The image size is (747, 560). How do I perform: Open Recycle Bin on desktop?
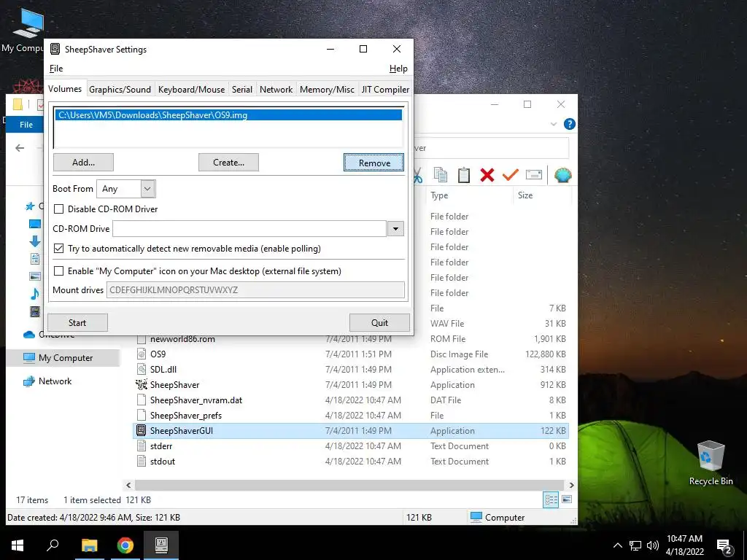click(x=711, y=462)
